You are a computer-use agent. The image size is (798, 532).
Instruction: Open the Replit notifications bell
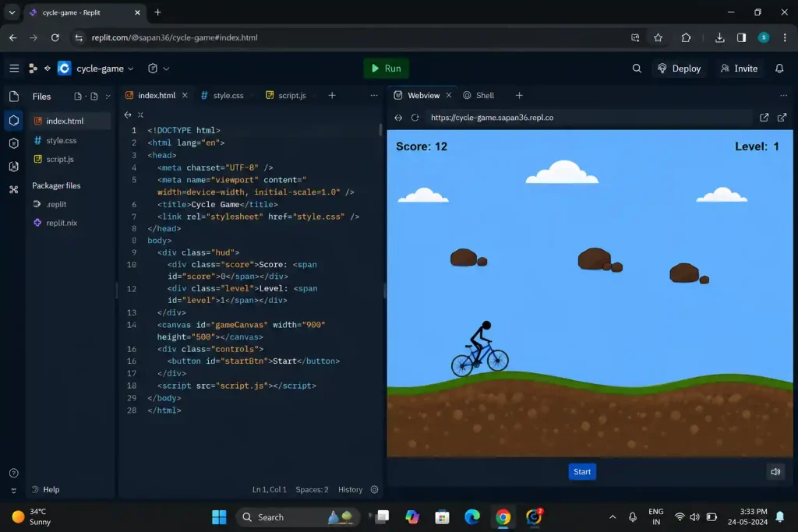pyautogui.click(x=779, y=68)
